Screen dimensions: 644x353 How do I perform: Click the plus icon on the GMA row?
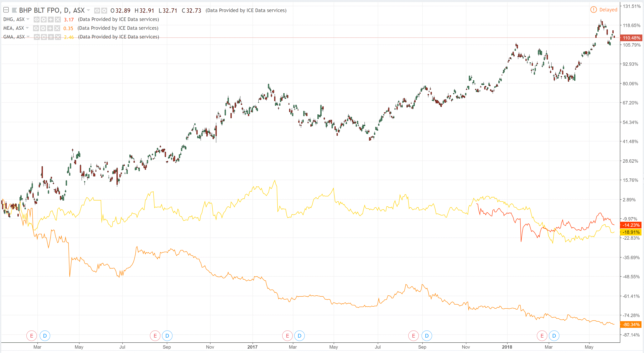pyautogui.click(x=51, y=37)
